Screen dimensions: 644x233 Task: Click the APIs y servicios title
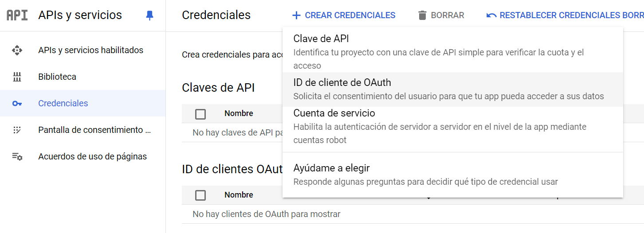click(80, 15)
